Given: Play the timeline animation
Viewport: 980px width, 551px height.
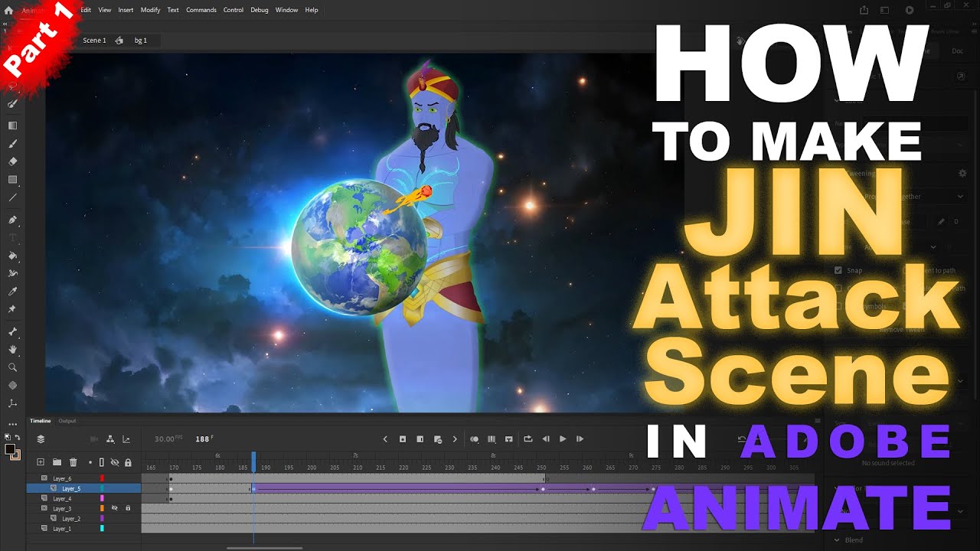Looking at the screenshot, I should coord(563,439).
